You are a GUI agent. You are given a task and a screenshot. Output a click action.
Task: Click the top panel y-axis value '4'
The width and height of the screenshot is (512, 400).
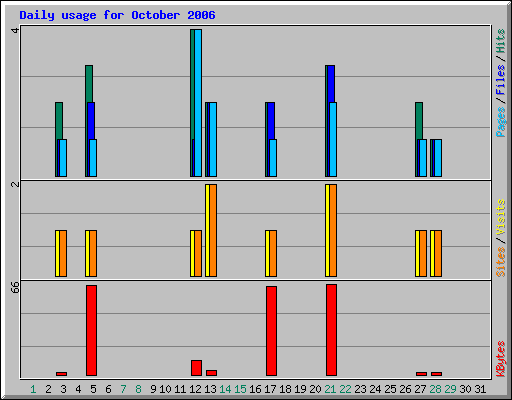(15, 31)
